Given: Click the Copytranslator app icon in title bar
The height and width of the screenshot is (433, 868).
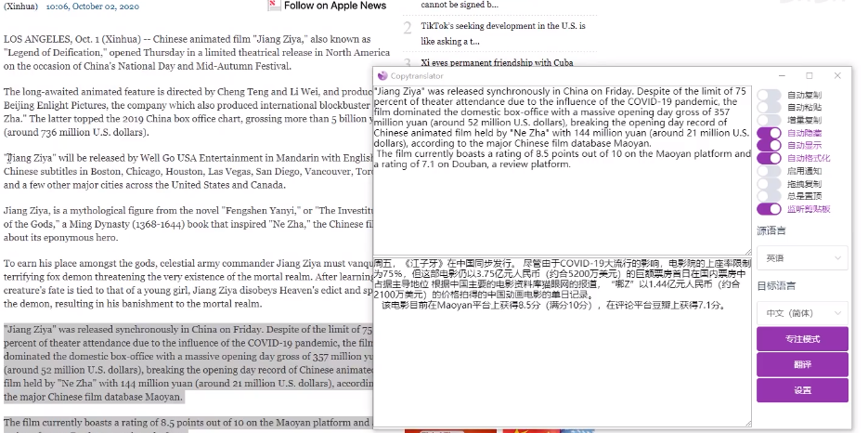Looking at the screenshot, I should tap(382, 76).
